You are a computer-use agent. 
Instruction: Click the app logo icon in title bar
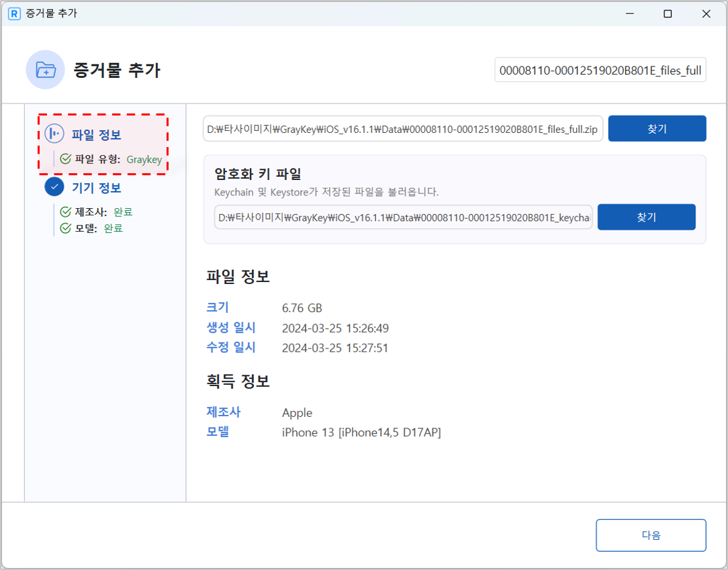click(14, 13)
